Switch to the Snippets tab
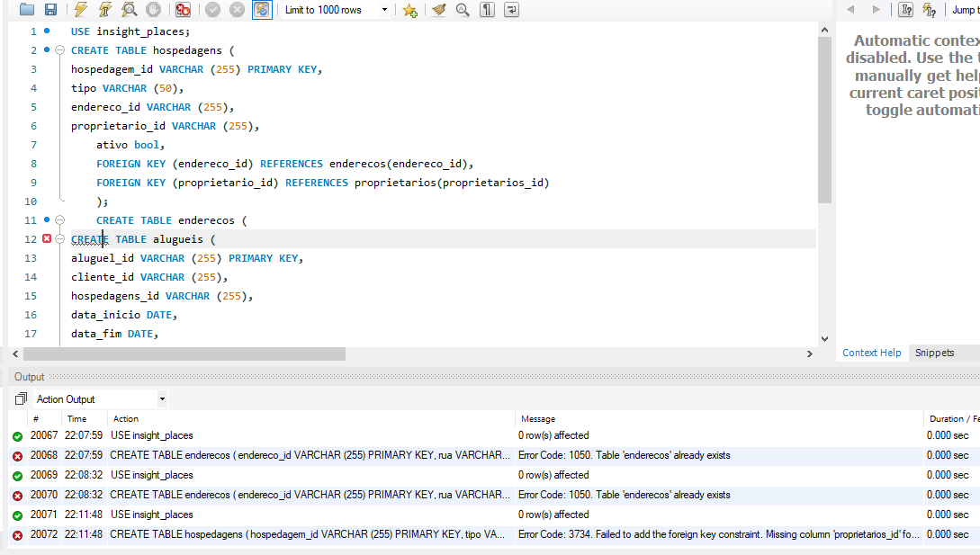This screenshot has height=555, width=980. 934,353
